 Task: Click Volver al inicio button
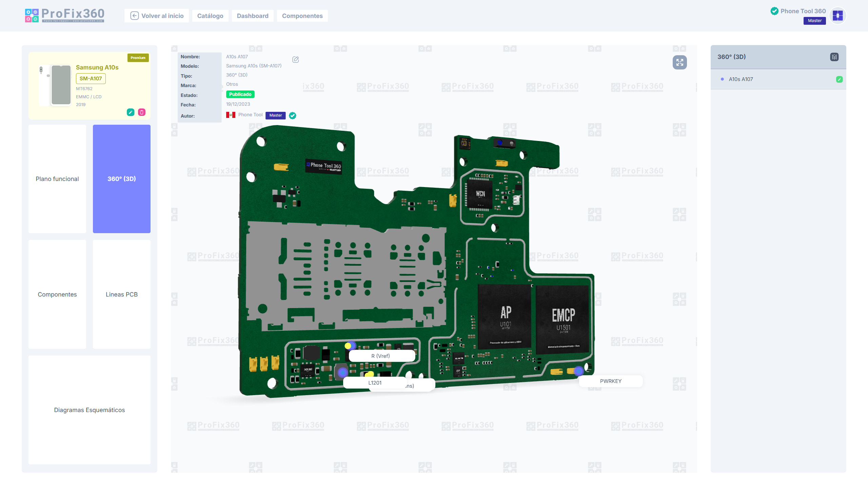pos(157,16)
